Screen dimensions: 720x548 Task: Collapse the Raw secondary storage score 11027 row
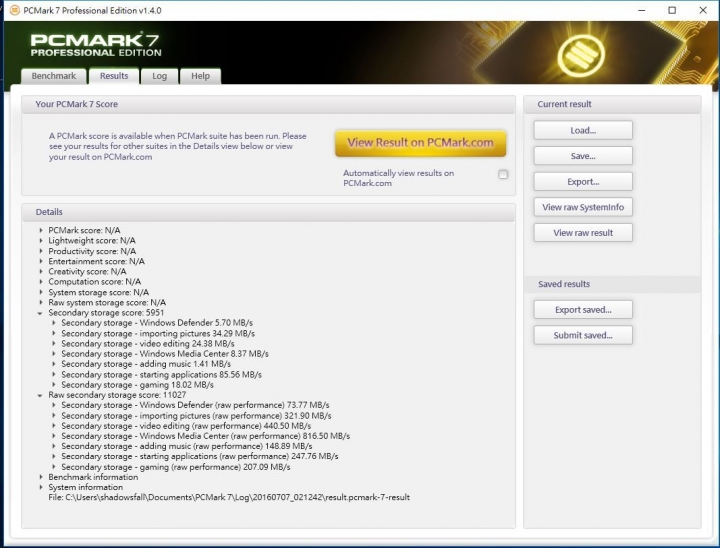pos(40,395)
